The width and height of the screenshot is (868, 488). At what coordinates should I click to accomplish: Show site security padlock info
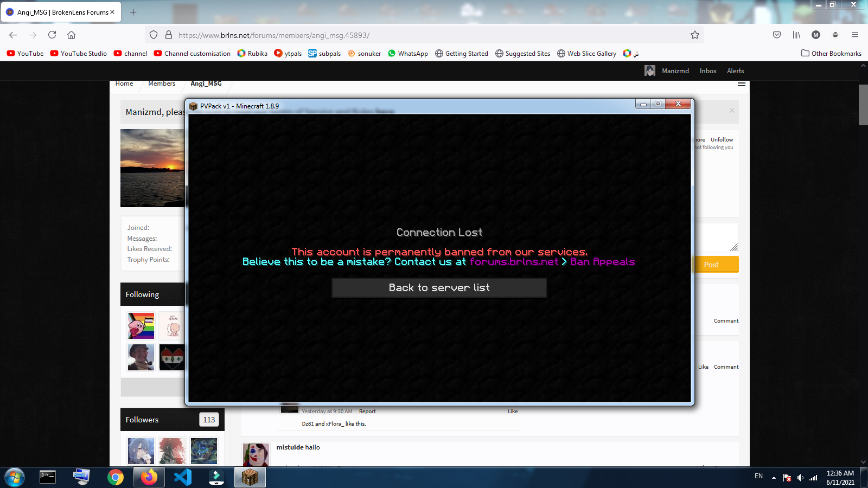[169, 35]
